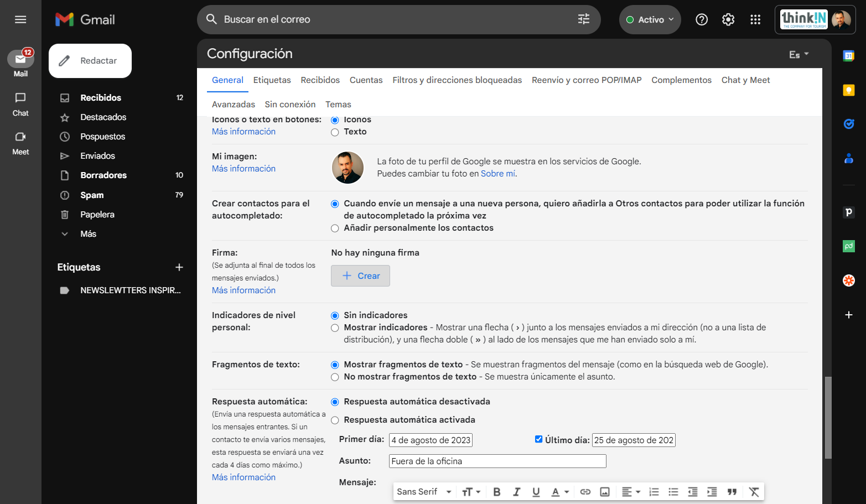Select Añadir personalmente los contactos option

click(335, 228)
